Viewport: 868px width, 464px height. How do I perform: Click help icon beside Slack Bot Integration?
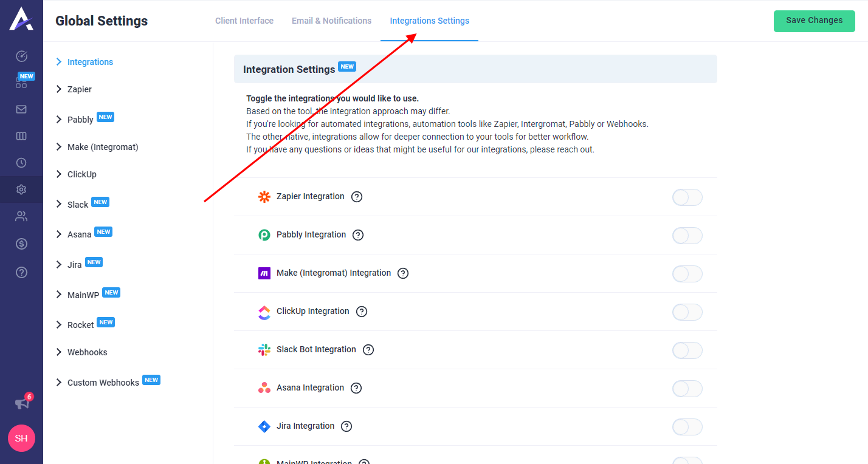[368, 350]
